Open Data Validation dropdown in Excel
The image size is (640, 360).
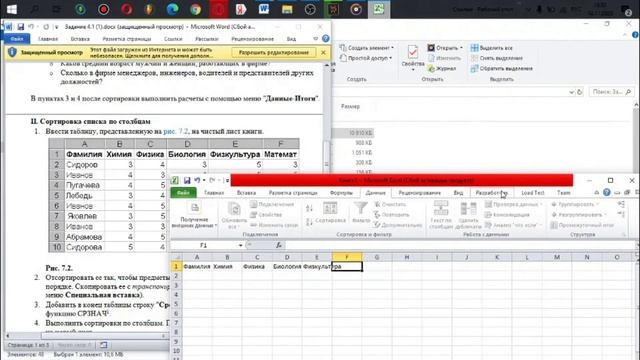click(x=541, y=204)
